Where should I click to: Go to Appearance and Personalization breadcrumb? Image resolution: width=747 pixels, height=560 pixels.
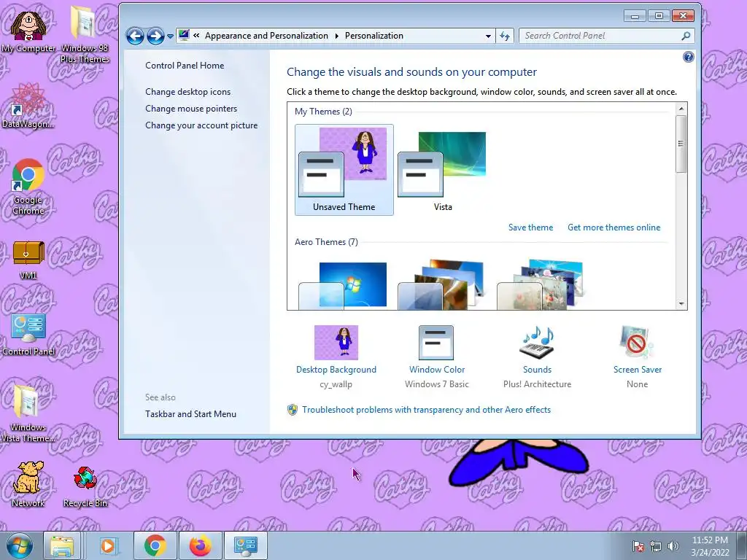[x=266, y=36]
